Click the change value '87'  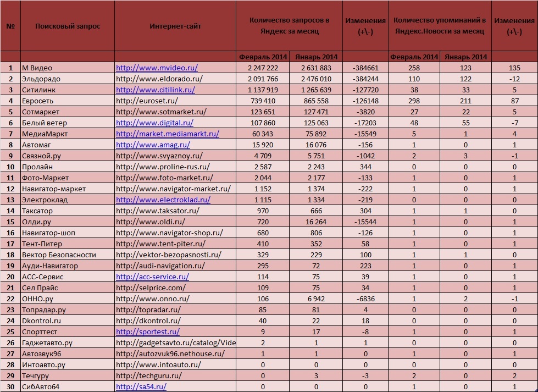tap(514, 101)
